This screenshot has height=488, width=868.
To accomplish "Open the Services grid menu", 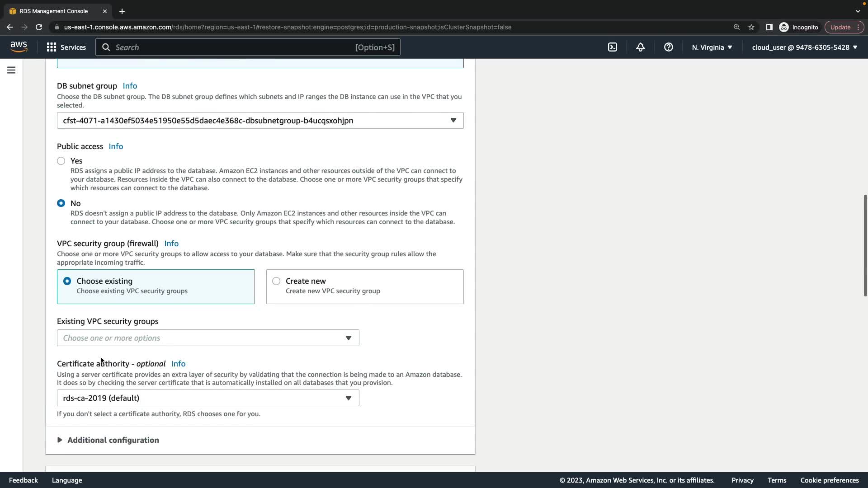I will (66, 47).
